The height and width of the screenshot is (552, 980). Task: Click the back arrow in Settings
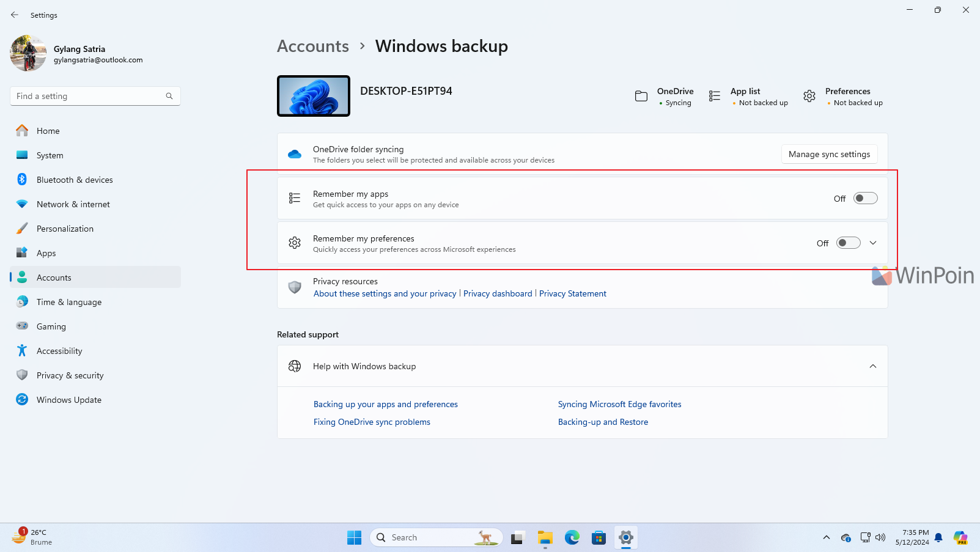coord(15,15)
